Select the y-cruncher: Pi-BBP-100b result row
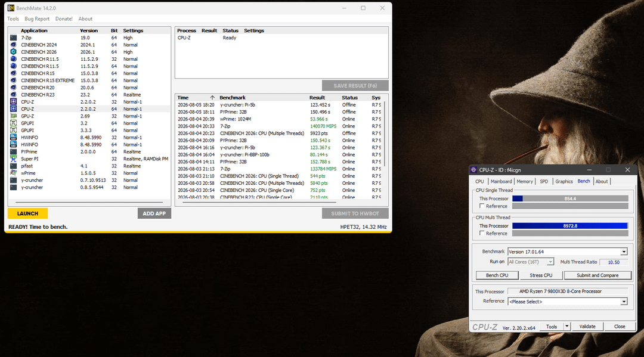The image size is (644, 357). (x=279, y=155)
